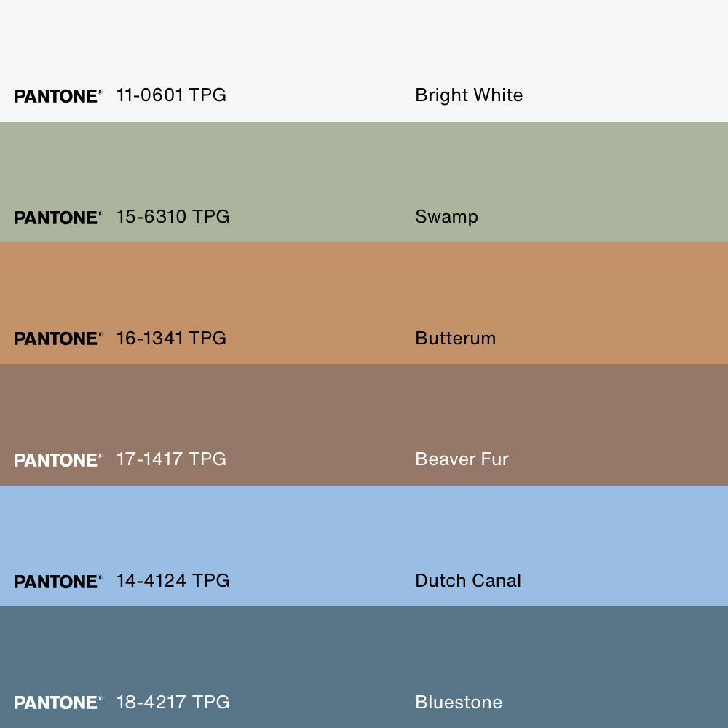The image size is (728, 728).
Task: Select the Swamp color name label
Action: coord(446,217)
